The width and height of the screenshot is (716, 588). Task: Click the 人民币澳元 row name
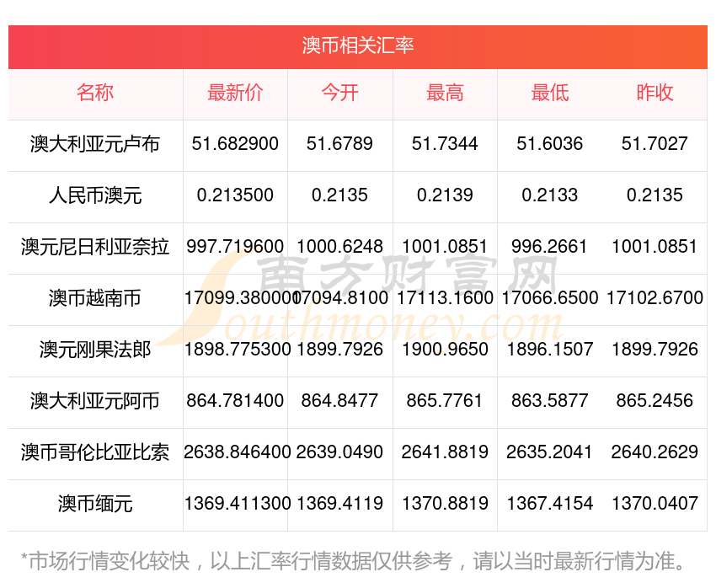[95, 195]
